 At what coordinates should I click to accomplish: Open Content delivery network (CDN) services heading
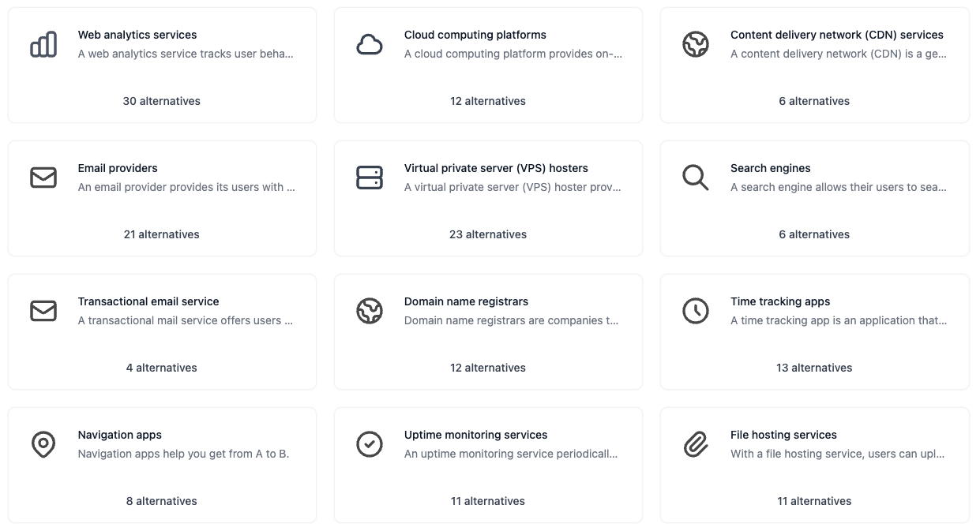pos(837,35)
